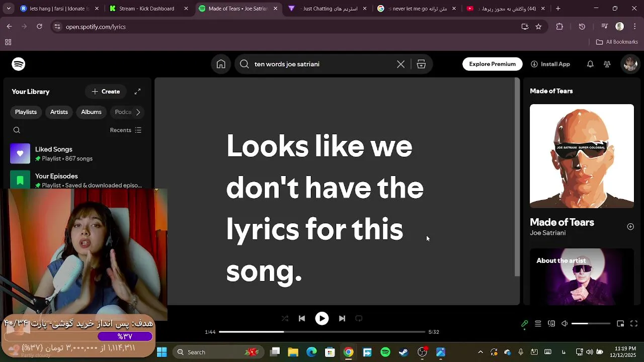Filter library by Albums
The height and width of the screenshot is (362, 644).
coord(91,112)
